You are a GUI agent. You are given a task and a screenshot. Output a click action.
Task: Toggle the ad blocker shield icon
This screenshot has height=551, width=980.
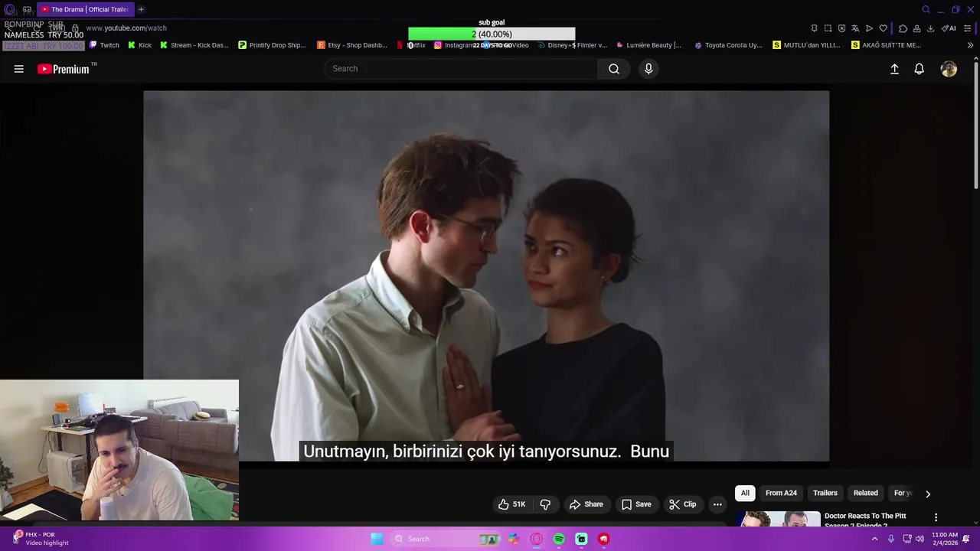coord(841,28)
